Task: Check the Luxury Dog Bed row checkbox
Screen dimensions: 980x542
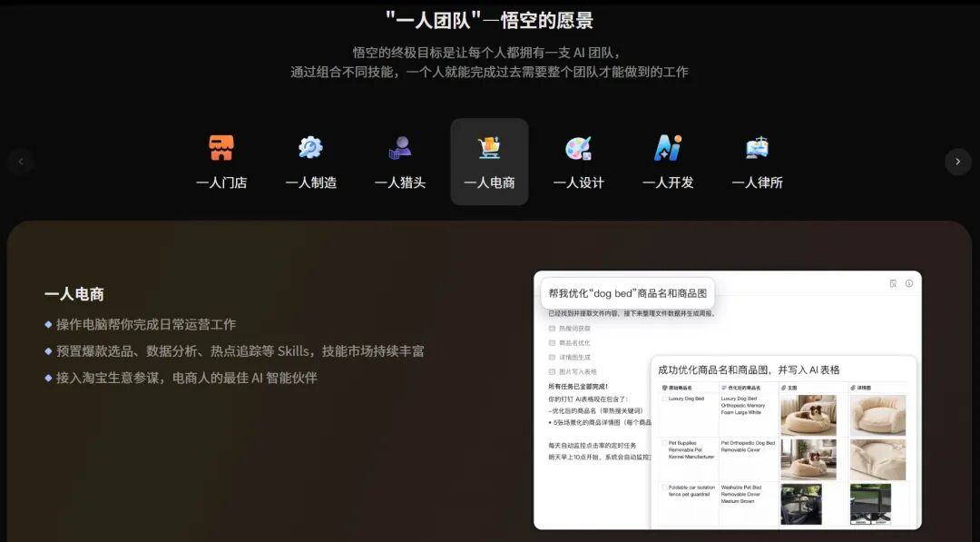Action: pyautogui.click(x=664, y=399)
